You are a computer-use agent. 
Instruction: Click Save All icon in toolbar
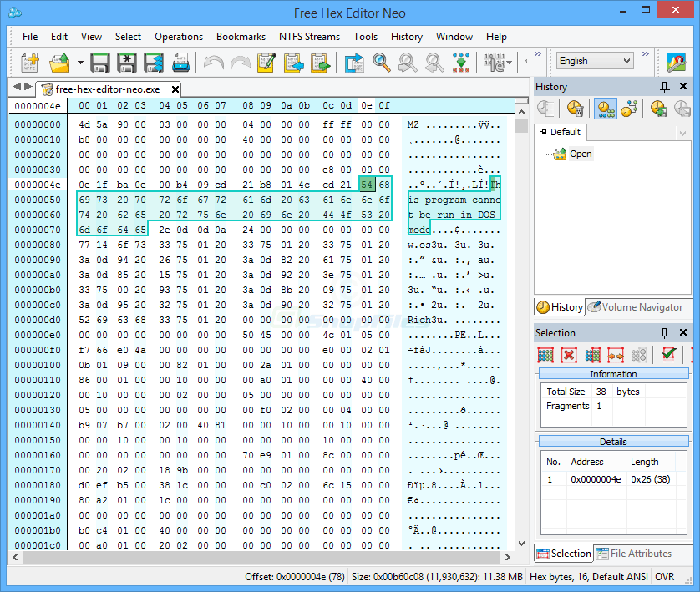pyautogui.click(x=154, y=63)
